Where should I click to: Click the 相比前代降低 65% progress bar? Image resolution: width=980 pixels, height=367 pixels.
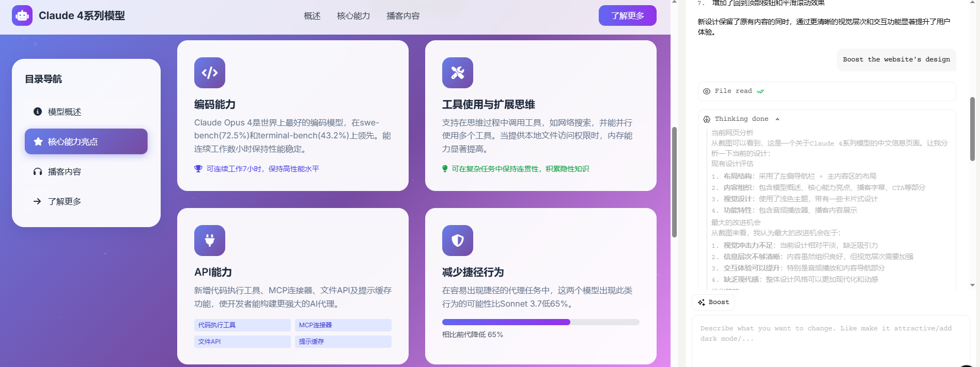coord(540,322)
